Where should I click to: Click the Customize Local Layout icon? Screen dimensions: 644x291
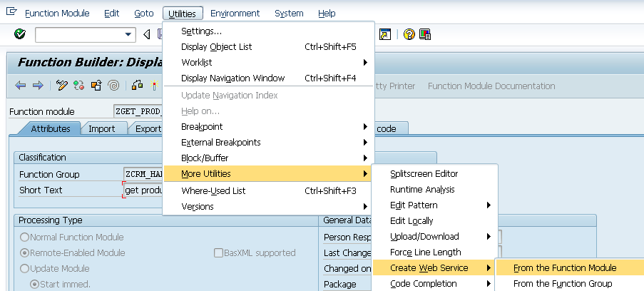(x=425, y=34)
